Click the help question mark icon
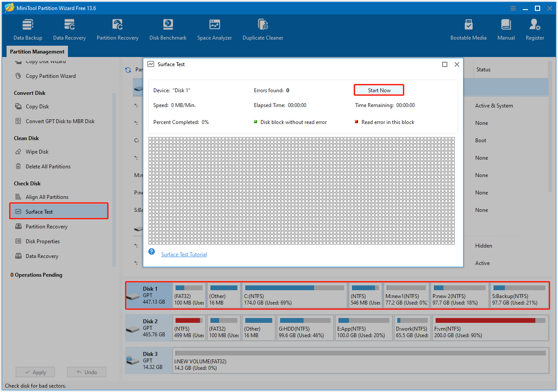 pos(152,251)
